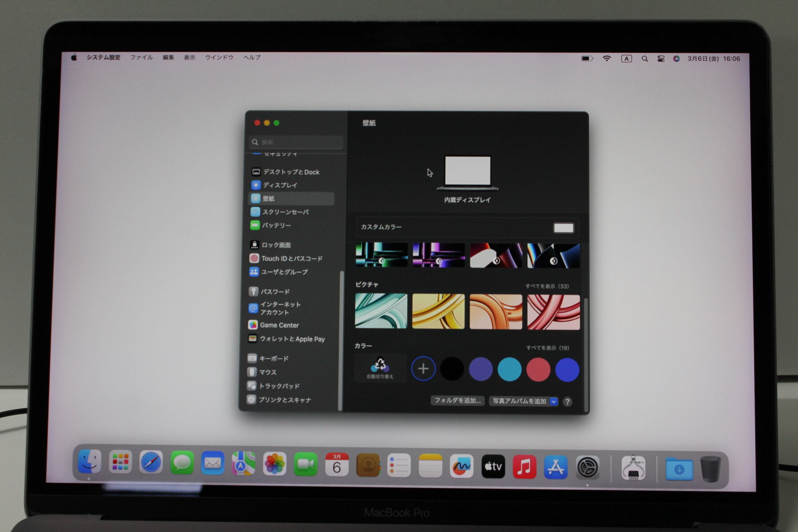Click the Add Folder (フォルダを追加) button
798x532 pixels.
457,401
